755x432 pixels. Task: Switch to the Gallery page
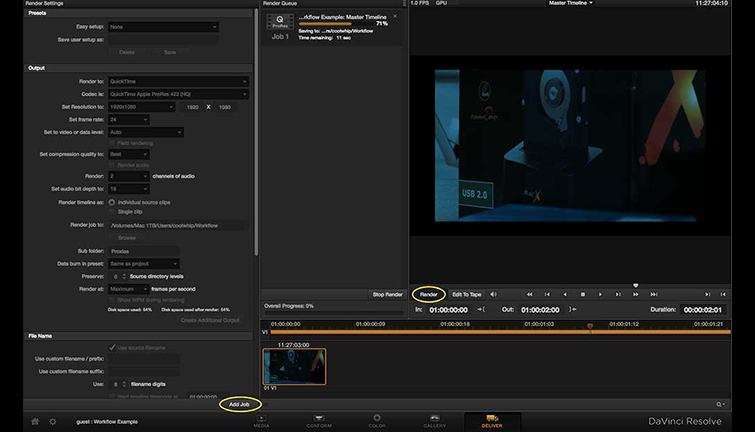pyautogui.click(x=435, y=420)
